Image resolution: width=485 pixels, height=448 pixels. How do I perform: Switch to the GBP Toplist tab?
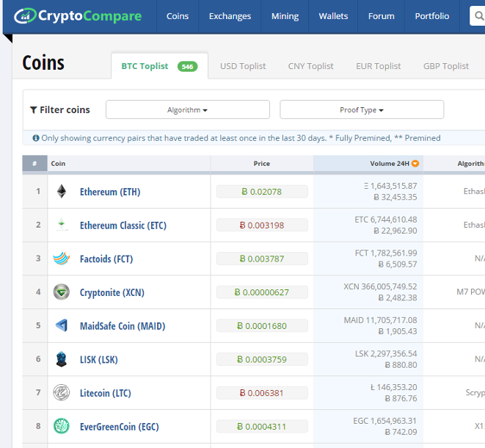point(446,66)
